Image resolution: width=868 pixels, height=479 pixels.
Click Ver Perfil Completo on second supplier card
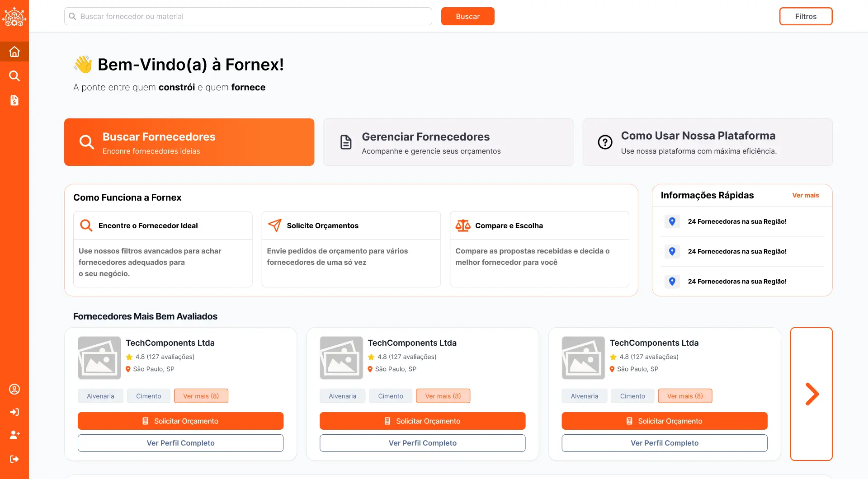coord(422,443)
